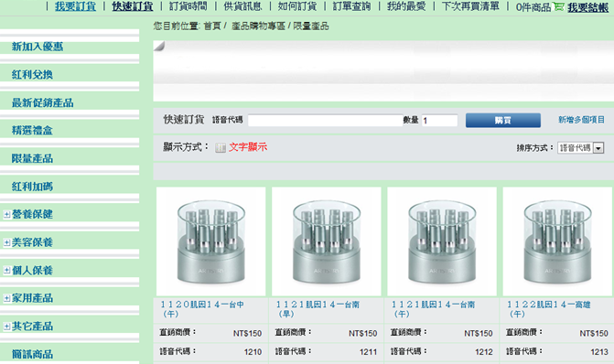Click the text display mode icon
This screenshot has width=614, height=364.
221,147
